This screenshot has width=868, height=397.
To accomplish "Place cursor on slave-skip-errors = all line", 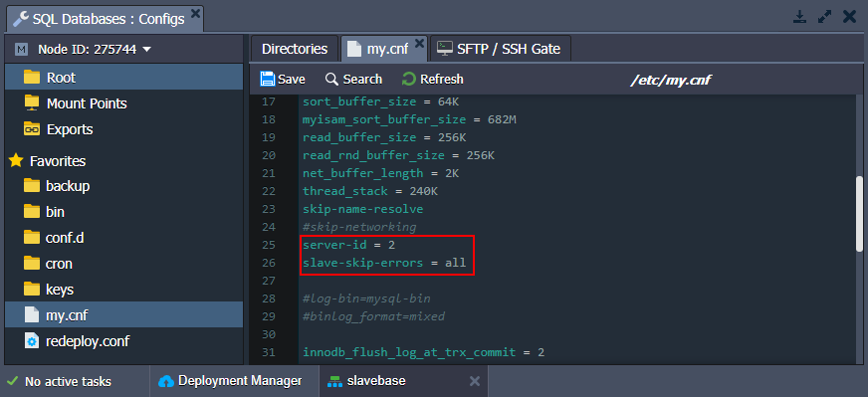I will [384, 263].
